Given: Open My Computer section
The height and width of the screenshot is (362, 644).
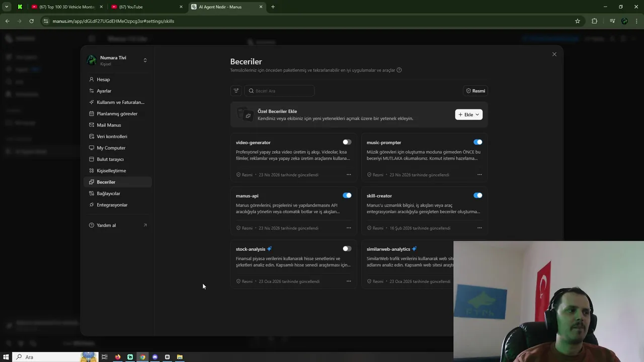Looking at the screenshot, I should tap(118, 148).
